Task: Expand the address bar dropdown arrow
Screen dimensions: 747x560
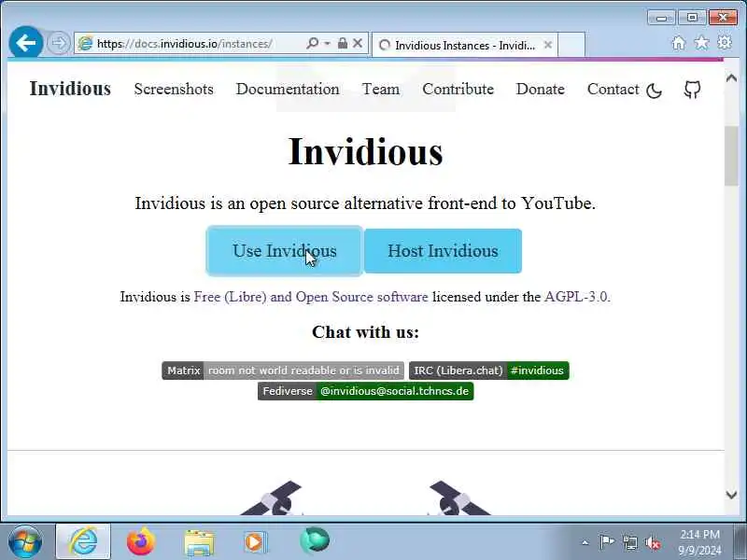Action: pos(328,43)
